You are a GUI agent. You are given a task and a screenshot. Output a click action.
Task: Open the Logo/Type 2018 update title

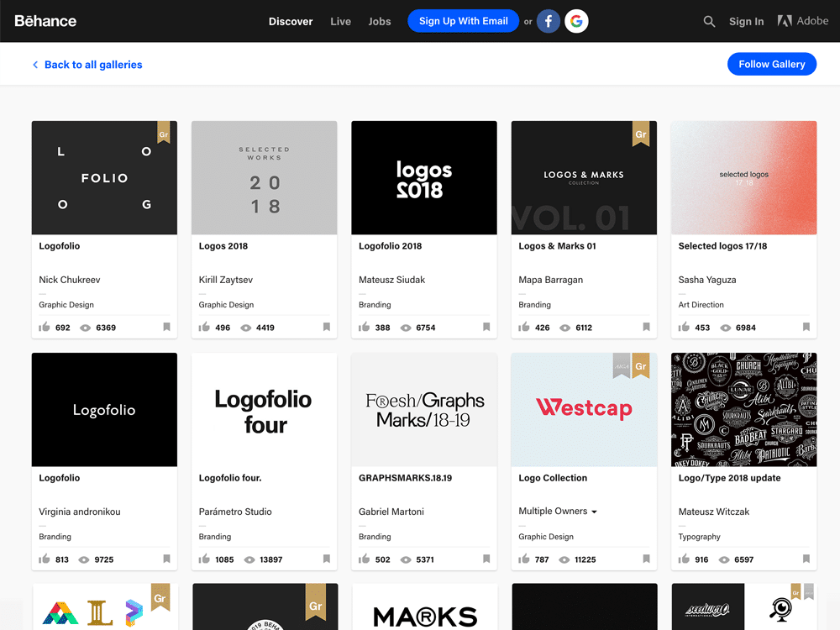(x=729, y=478)
